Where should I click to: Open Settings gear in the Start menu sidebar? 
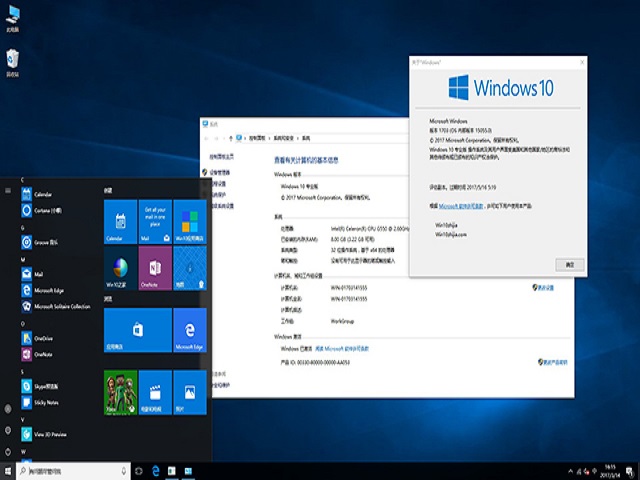pyautogui.click(x=9, y=429)
